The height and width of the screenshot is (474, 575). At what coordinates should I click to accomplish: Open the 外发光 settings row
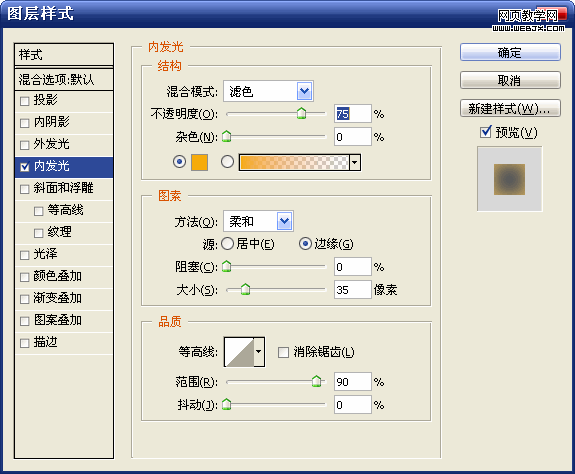(64, 145)
